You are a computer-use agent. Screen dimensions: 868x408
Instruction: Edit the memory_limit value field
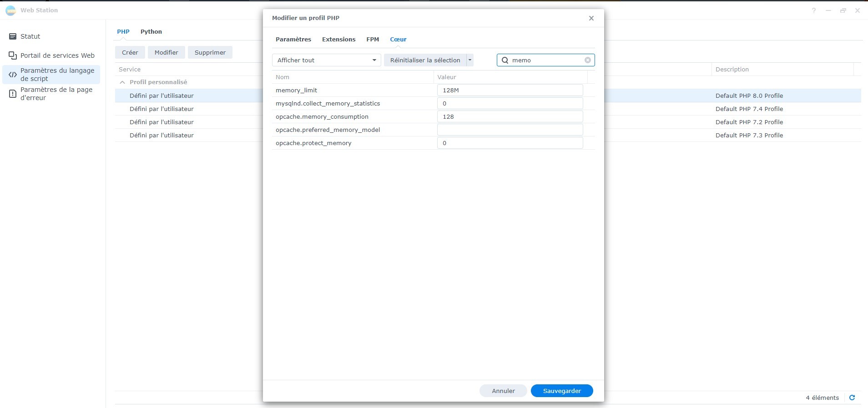(510, 90)
